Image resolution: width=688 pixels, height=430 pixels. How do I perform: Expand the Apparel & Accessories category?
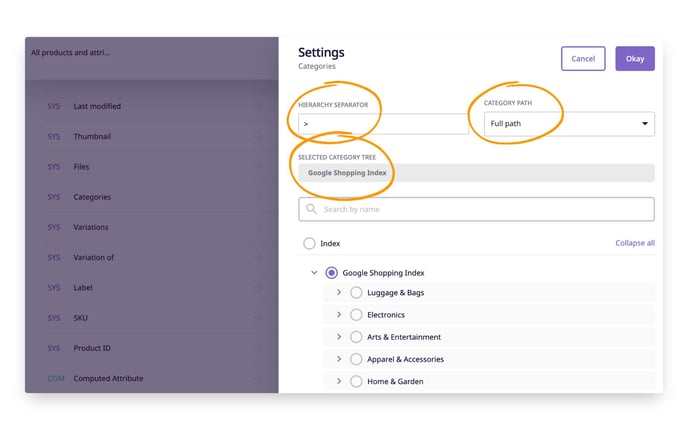(339, 359)
